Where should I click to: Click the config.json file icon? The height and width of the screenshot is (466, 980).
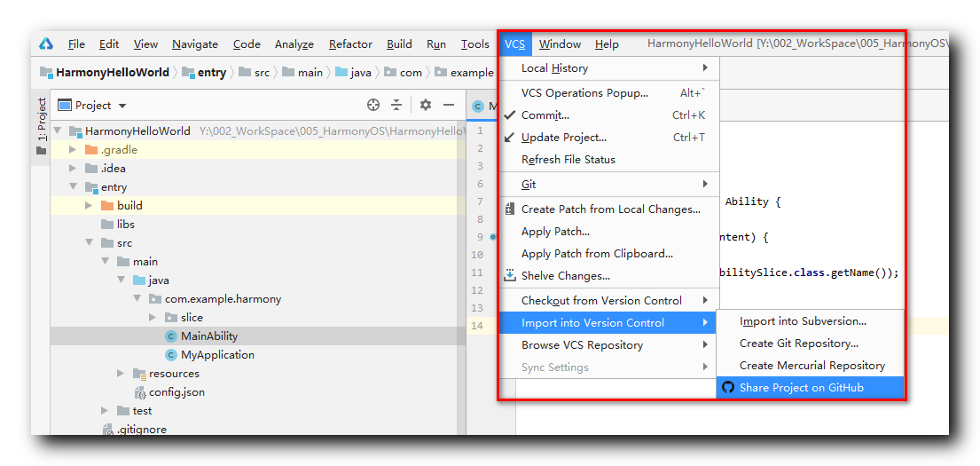tap(141, 393)
